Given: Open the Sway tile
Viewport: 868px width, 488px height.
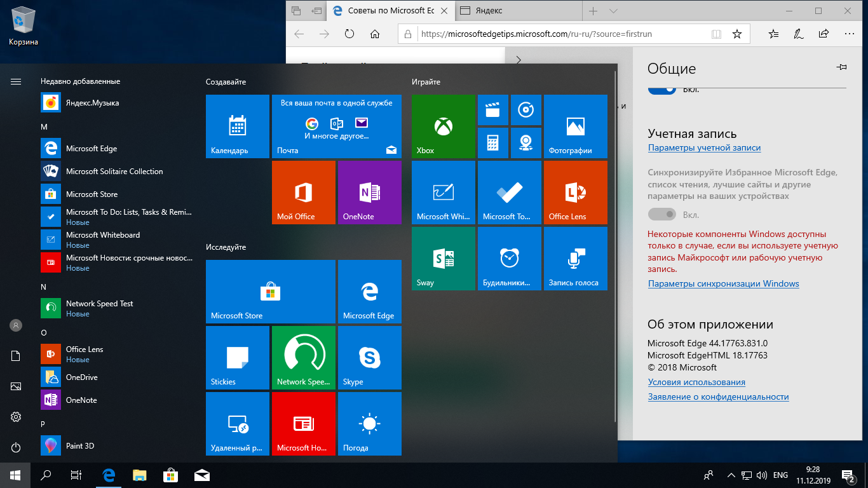Looking at the screenshot, I should tap(444, 259).
